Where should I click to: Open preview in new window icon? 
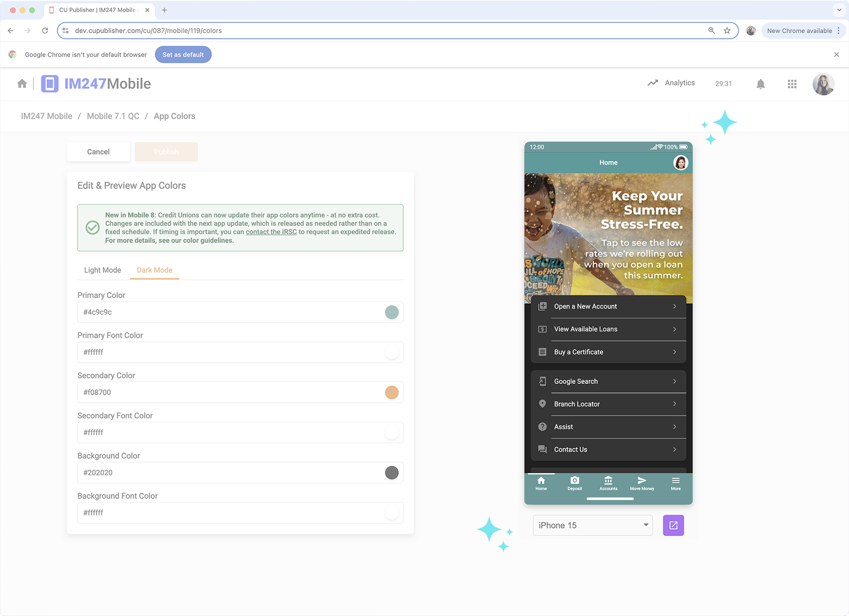click(x=674, y=525)
